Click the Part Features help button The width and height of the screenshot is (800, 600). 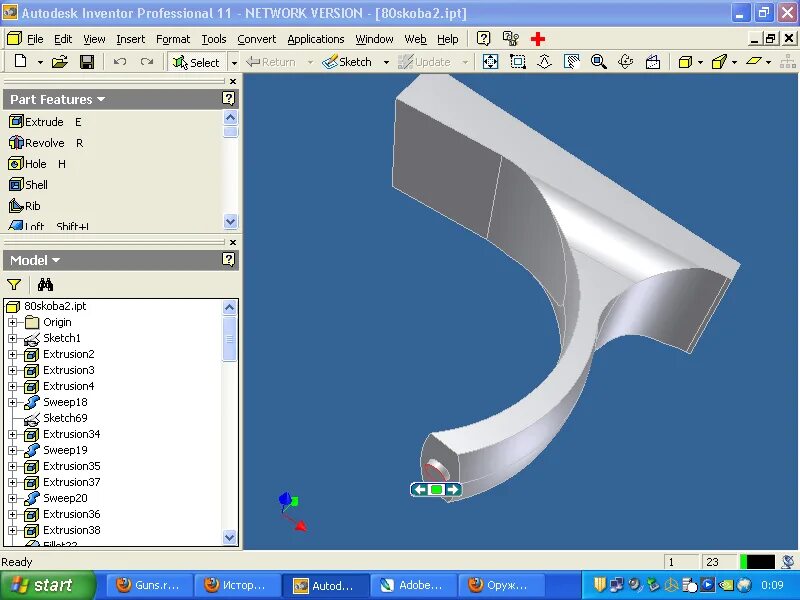229,98
